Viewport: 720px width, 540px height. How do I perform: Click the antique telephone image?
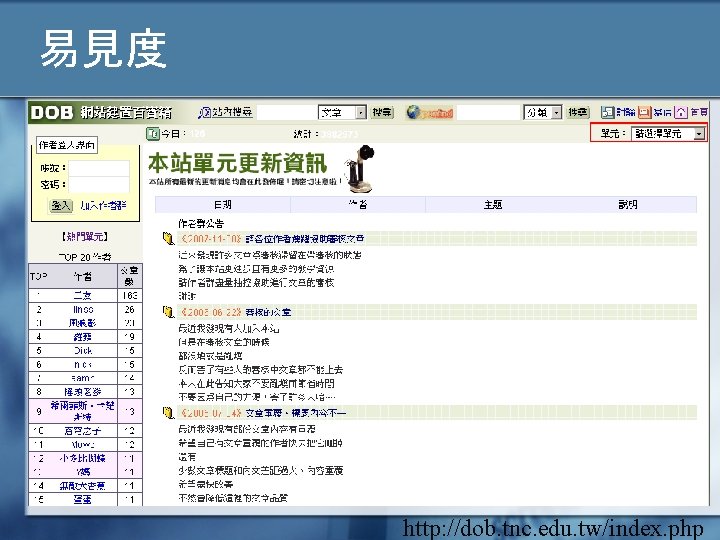[360, 168]
